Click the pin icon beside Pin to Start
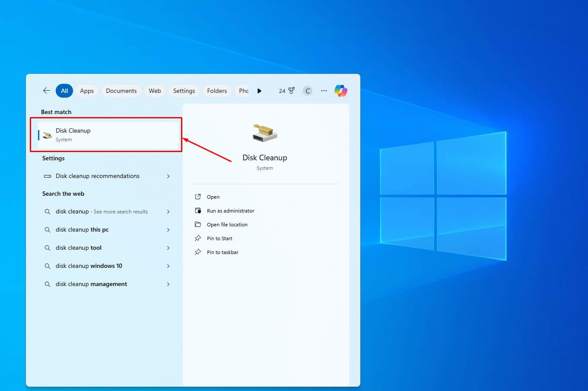The image size is (588, 391). point(198,238)
